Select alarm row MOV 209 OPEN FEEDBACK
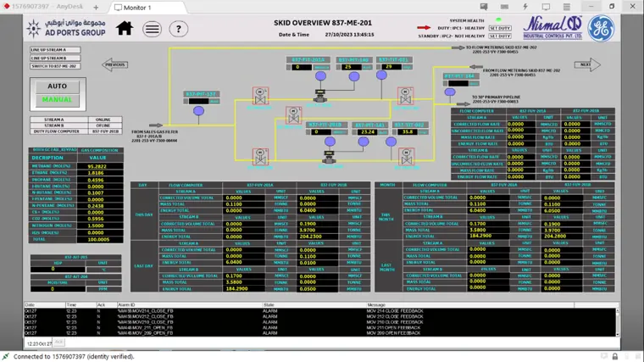 (319, 333)
